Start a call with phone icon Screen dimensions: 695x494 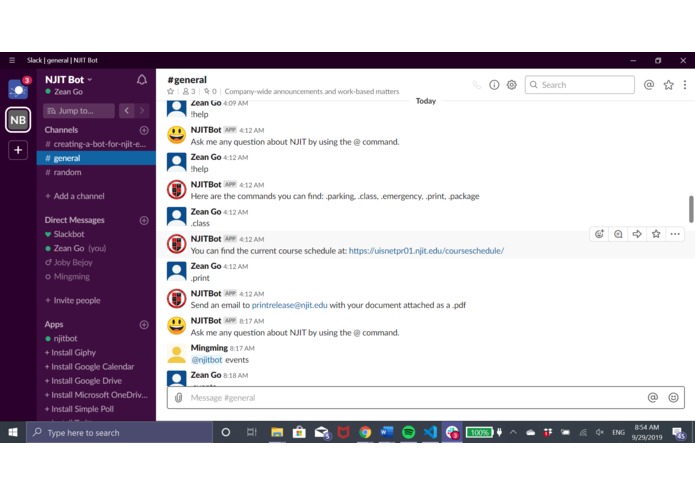[476, 85]
